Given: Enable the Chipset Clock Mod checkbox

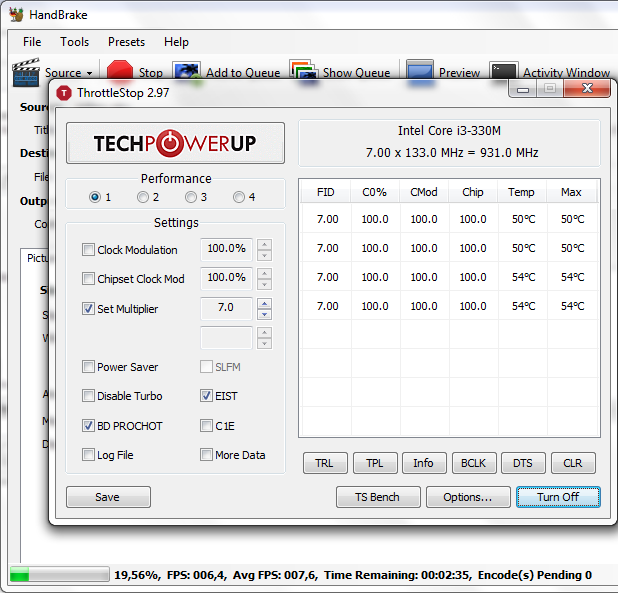Looking at the screenshot, I should click(x=88, y=279).
